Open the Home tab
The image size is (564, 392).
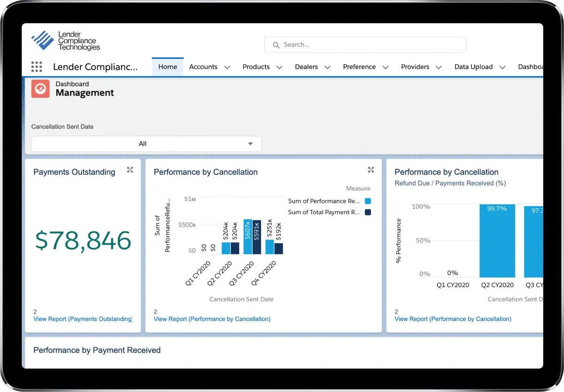point(168,67)
